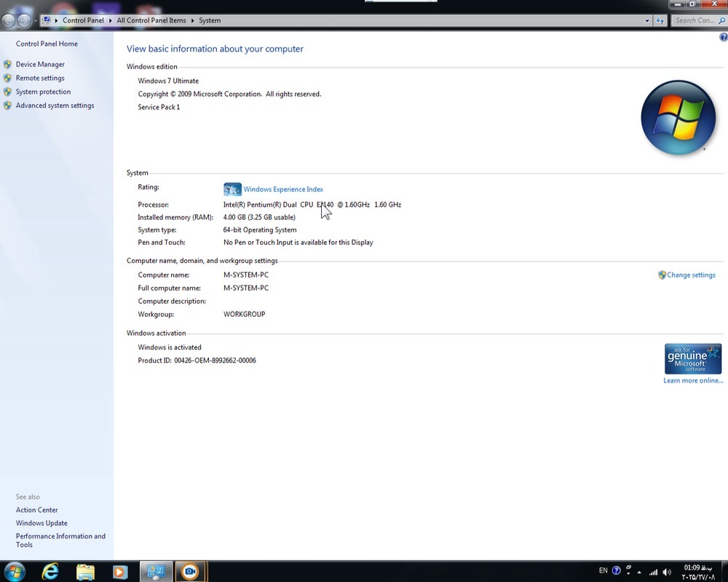Click the Windows is activated text
Image resolution: width=728 pixels, height=582 pixels.
pos(170,347)
